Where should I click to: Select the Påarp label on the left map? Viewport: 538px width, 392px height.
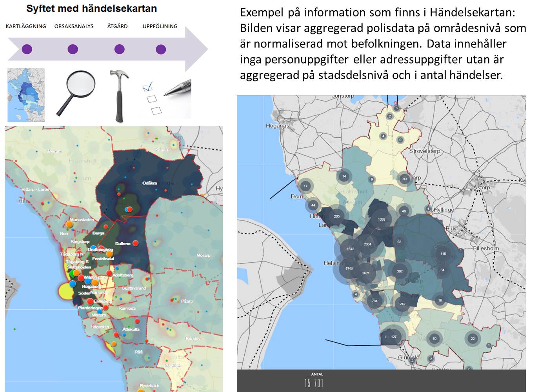[x=187, y=301]
